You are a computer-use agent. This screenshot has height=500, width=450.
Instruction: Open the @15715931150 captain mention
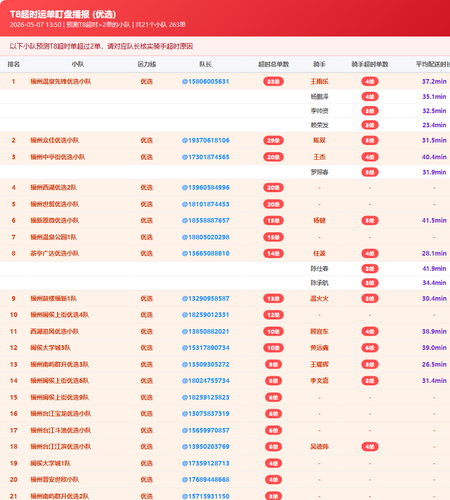206,496
